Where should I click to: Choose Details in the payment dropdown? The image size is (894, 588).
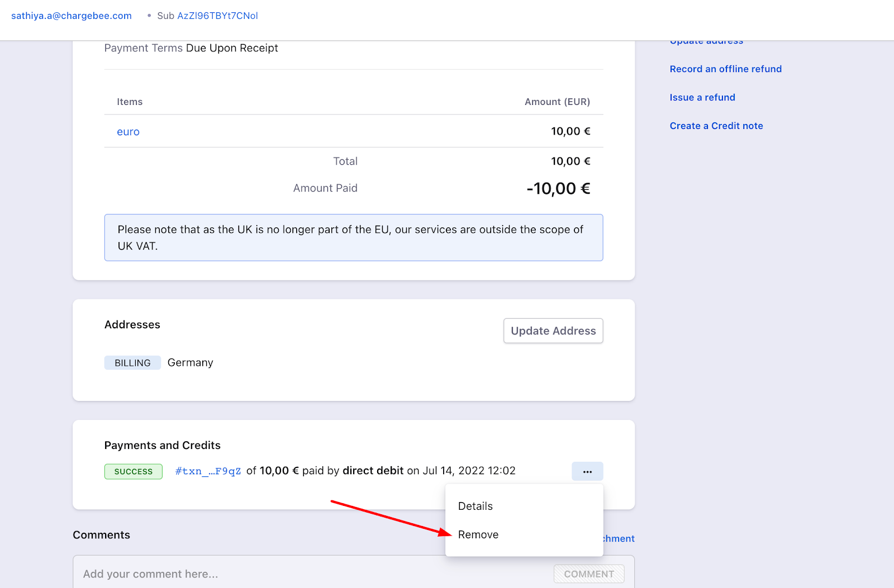point(475,506)
